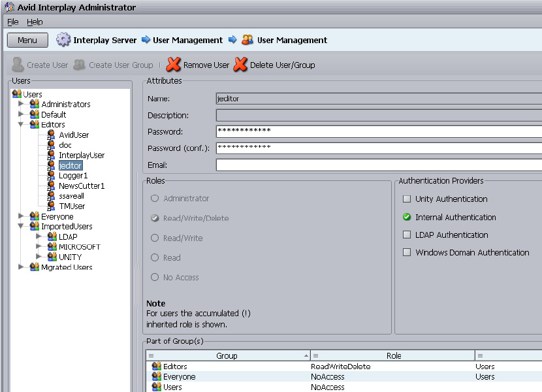Click the InterplayUser user icon
This screenshot has width=542, height=392.
[x=51, y=155]
